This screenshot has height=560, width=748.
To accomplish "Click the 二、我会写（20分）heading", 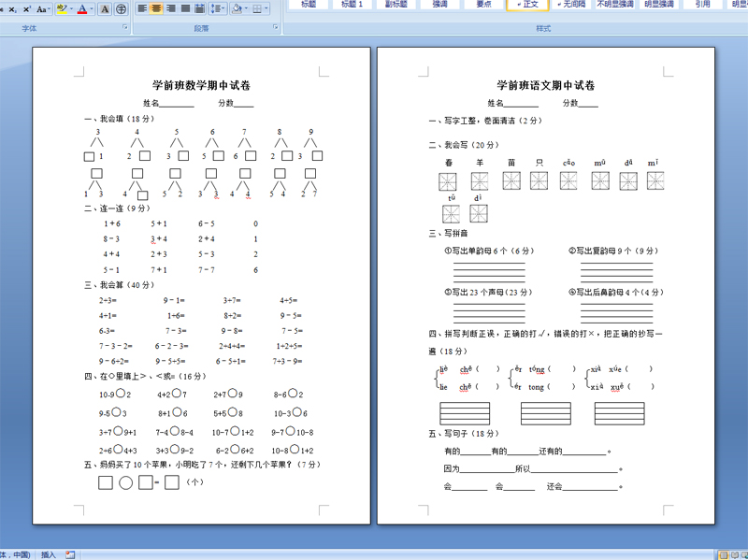I will pos(464,145).
